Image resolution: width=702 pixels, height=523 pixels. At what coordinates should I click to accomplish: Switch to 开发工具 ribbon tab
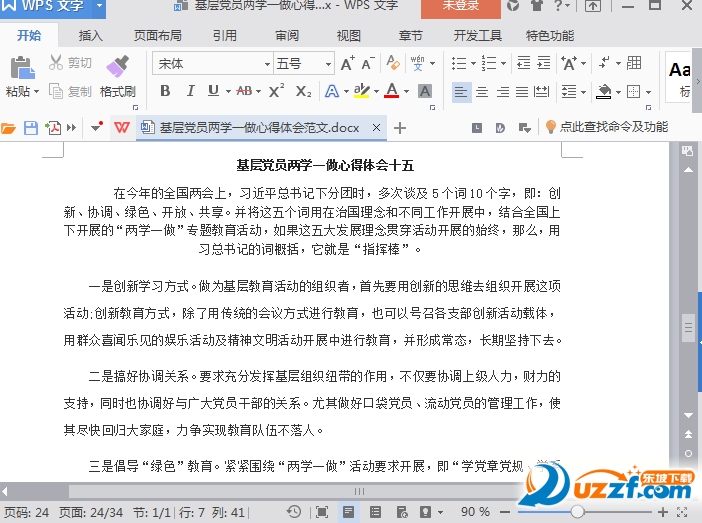pyautogui.click(x=478, y=35)
